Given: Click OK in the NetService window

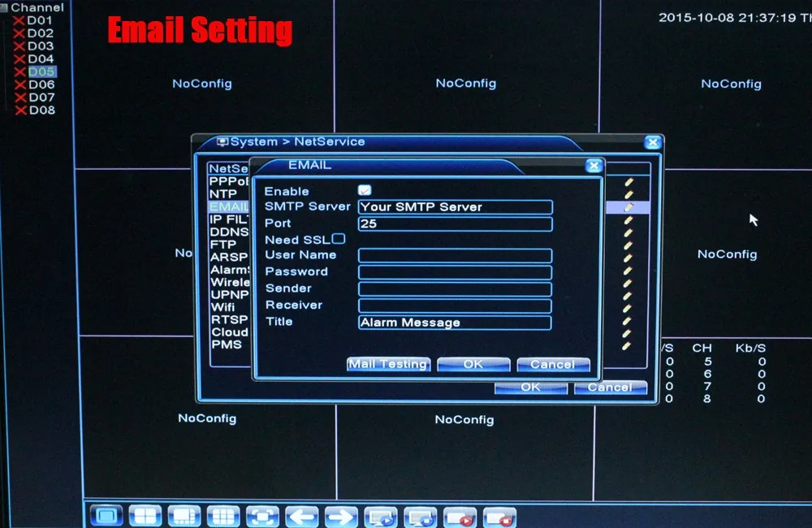Looking at the screenshot, I should 531,387.
